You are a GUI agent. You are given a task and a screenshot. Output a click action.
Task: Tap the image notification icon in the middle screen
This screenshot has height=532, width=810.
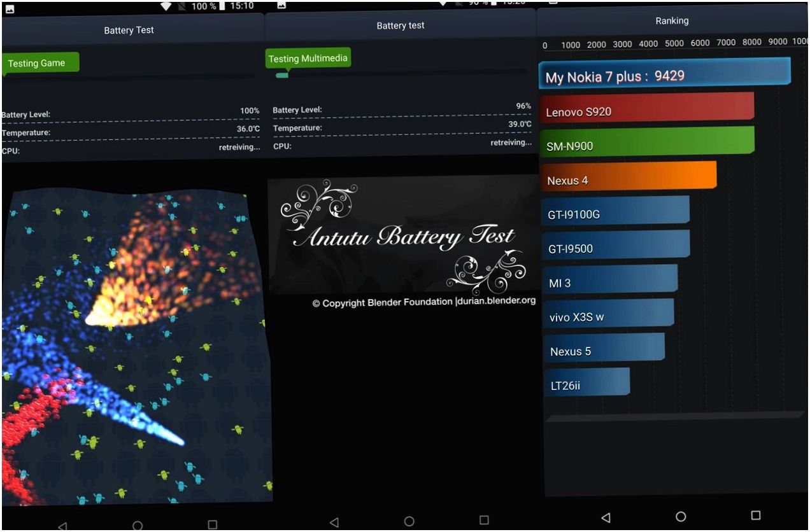282,4
